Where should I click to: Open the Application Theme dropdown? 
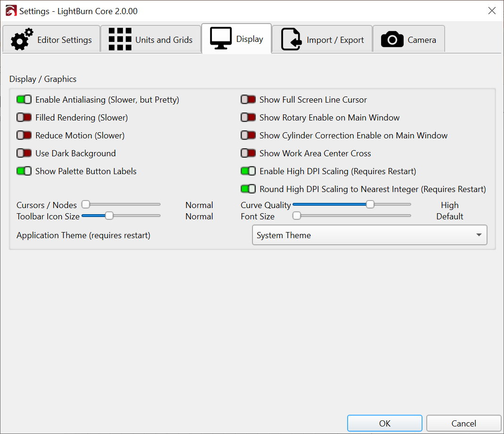(x=369, y=235)
